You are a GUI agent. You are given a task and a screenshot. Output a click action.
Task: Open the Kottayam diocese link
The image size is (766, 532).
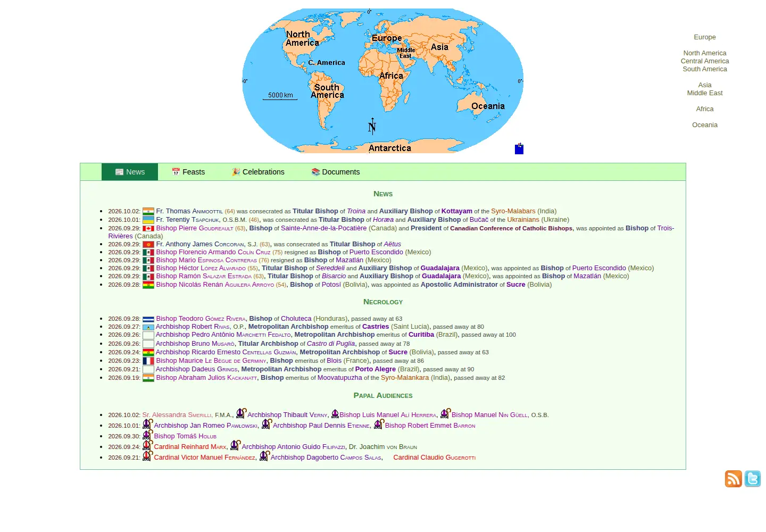point(457,211)
